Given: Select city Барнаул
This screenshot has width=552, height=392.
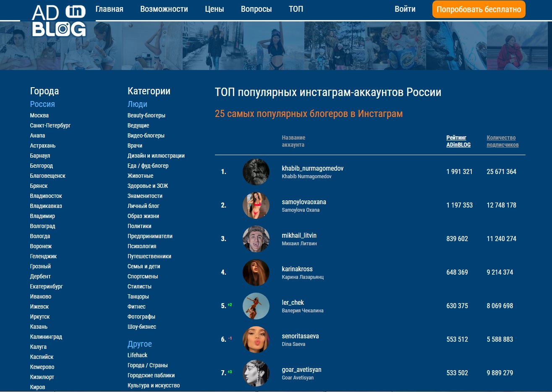Looking at the screenshot, I should click(40, 156).
